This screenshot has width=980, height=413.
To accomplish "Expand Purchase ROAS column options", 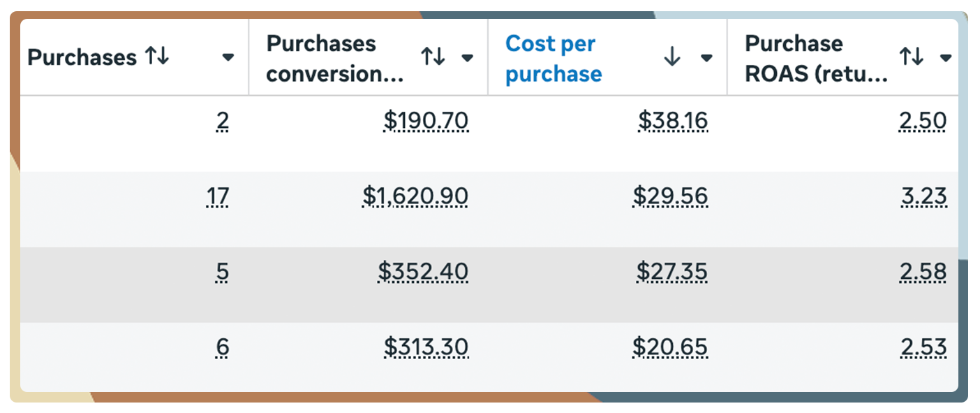I will pyautogui.click(x=946, y=58).
